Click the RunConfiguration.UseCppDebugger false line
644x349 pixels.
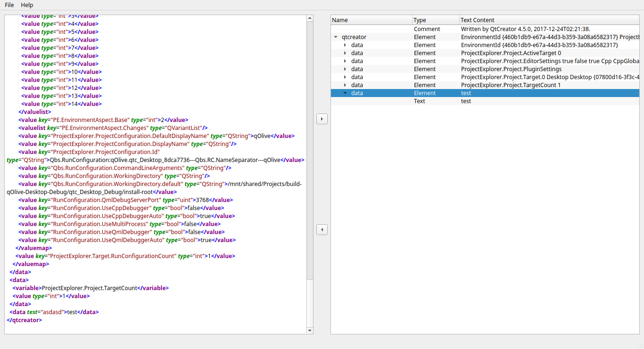click(121, 208)
